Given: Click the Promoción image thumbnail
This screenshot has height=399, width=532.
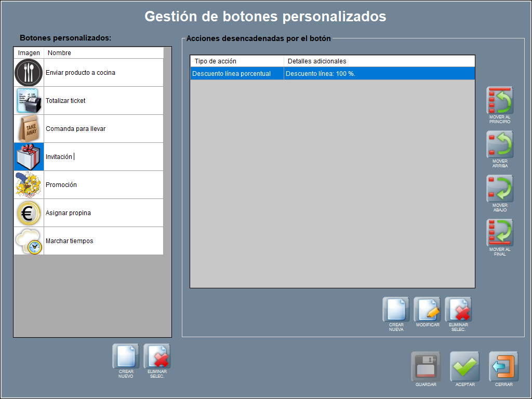Looking at the screenshot, I should point(29,185).
